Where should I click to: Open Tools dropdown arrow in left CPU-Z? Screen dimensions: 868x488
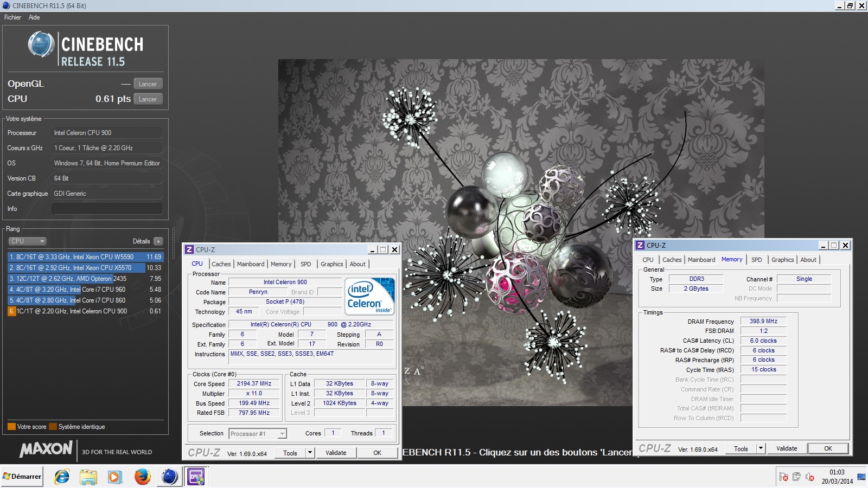(x=310, y=453)
